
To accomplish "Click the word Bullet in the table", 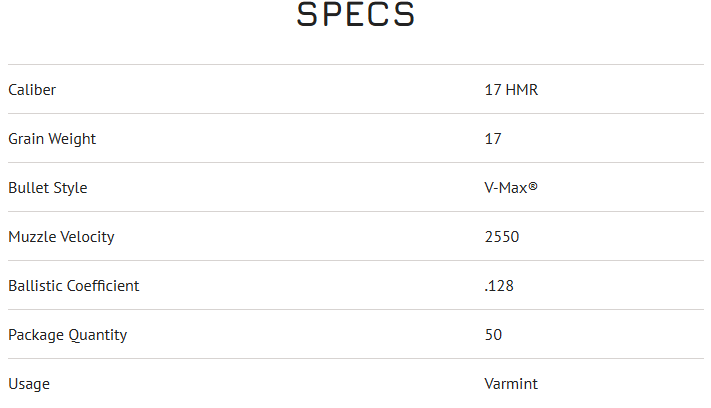I will pos(27,188).
